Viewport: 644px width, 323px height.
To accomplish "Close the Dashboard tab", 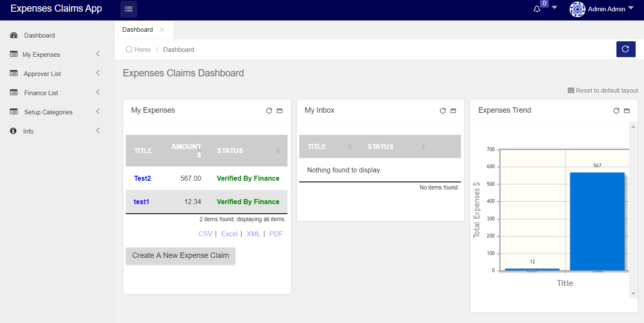I will pyautogui.click(x=162, y=30).
